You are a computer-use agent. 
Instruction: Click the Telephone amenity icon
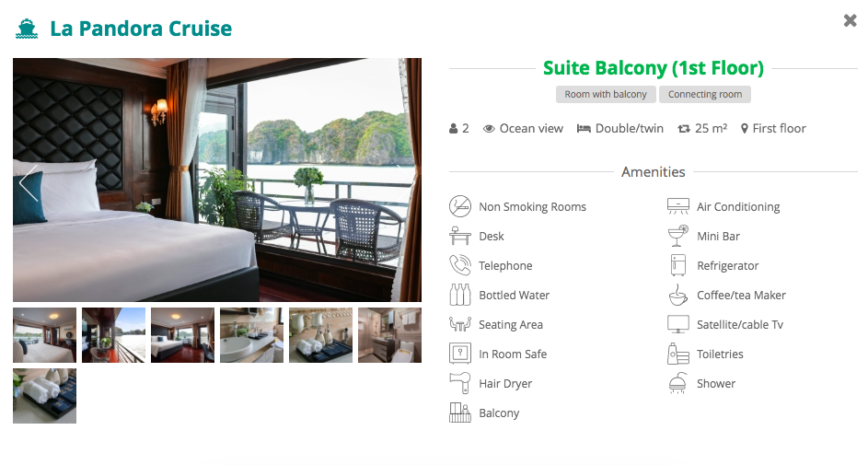pyautogui.click(x=460, y=266)
